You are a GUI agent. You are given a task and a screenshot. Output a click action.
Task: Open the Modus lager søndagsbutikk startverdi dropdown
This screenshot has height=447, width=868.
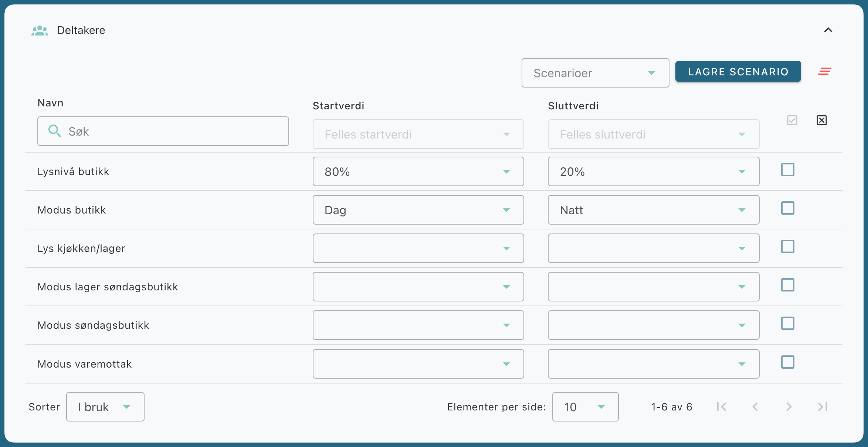(418, 287)
